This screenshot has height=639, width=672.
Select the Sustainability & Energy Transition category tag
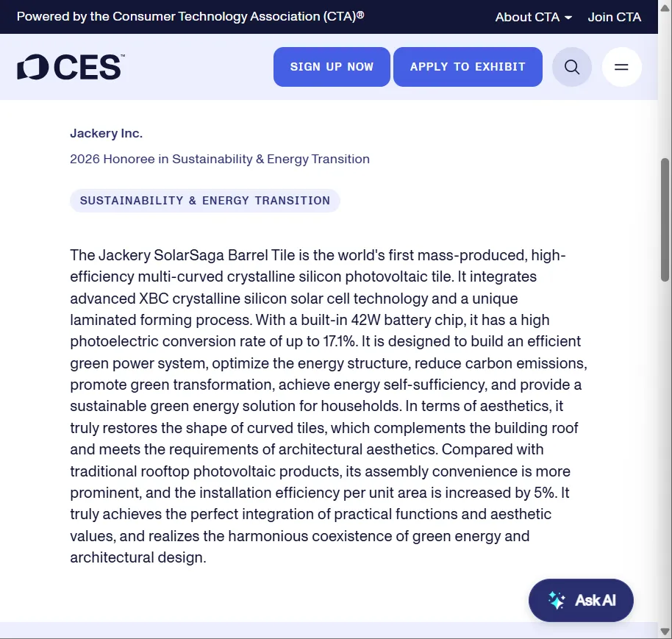click(204, 201)
